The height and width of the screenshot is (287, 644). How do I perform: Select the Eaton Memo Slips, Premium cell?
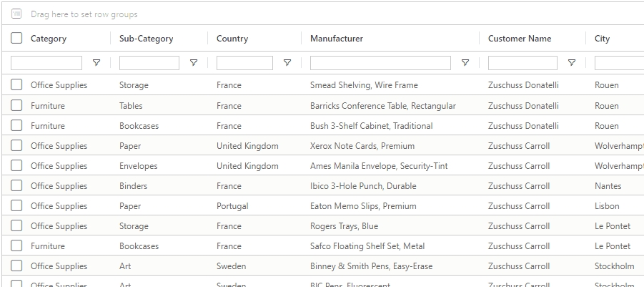tap(363, 206)
